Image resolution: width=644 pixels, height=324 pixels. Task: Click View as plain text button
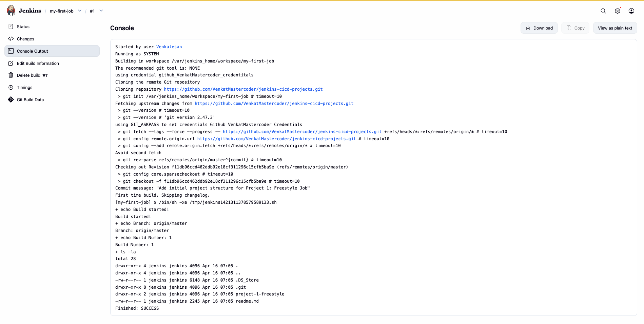(x=615, y=28)
